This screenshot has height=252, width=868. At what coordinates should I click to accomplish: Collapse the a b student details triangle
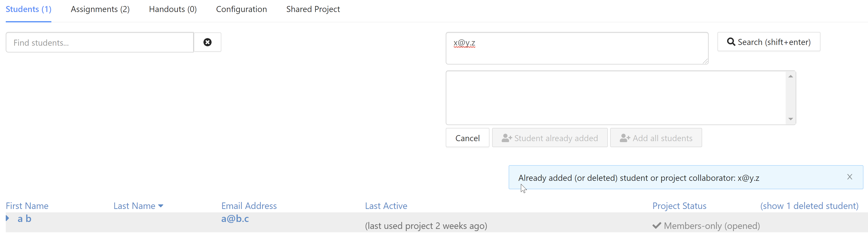7,218
